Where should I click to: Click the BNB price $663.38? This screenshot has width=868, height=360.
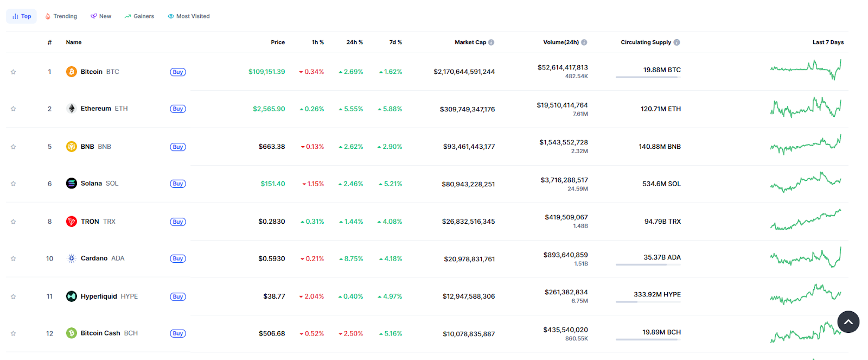pyautogui.click(x=272, y=147)
